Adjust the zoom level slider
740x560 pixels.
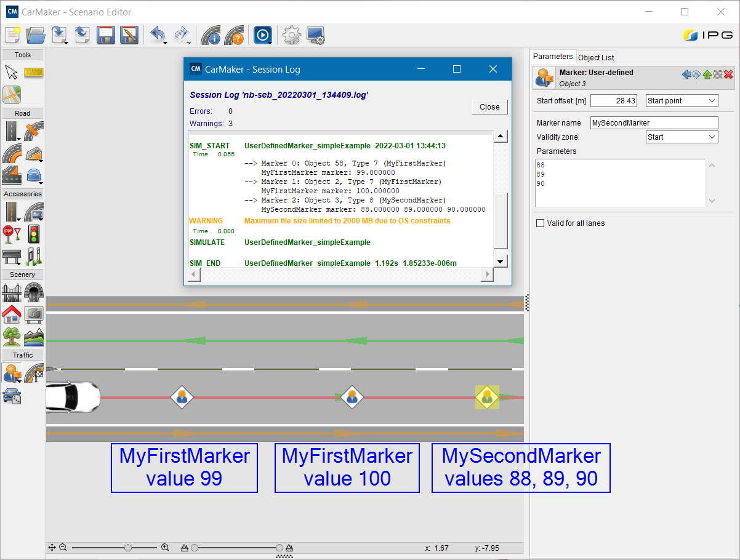coord(128,547)
